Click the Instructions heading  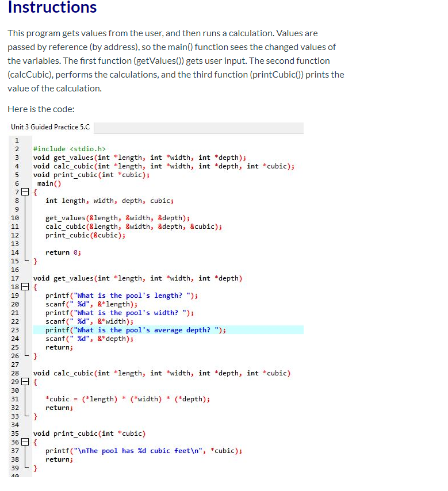pos(52,7)
